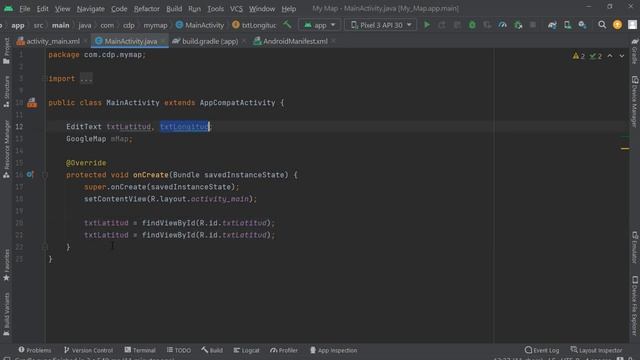
Task: Open the App Inspection tool window
Action: pos(333,350)
